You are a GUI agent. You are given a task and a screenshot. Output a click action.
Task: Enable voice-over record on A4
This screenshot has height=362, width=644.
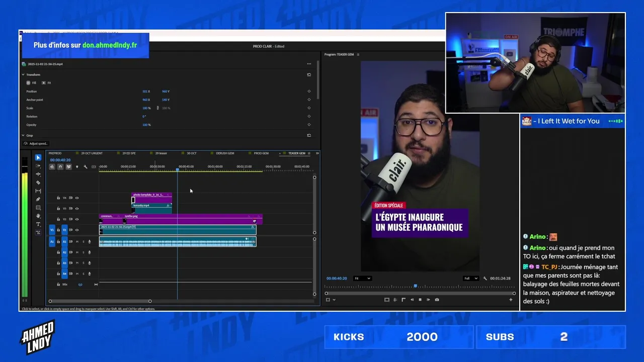pos(90,274)
